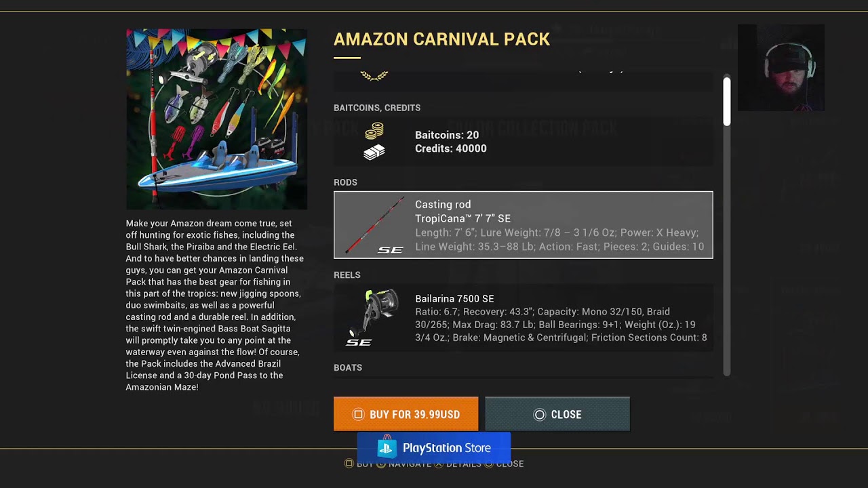Click the Baitcoins gold coin stack icon
868x488 pixels.
click(x=374, y=130)
